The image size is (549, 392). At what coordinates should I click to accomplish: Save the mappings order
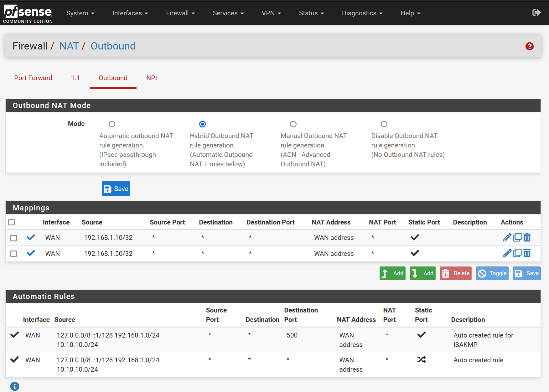[x=526, y=273]
